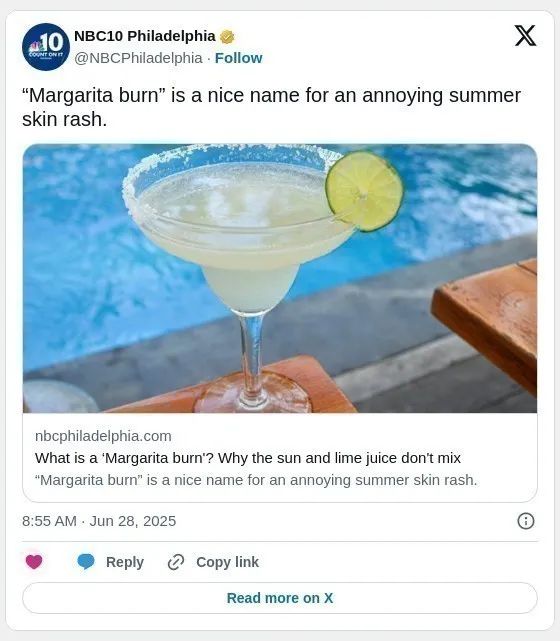Click the card's gray description text
The width and height of the screenshot is (560, 641).
click(x=256, y=480)
